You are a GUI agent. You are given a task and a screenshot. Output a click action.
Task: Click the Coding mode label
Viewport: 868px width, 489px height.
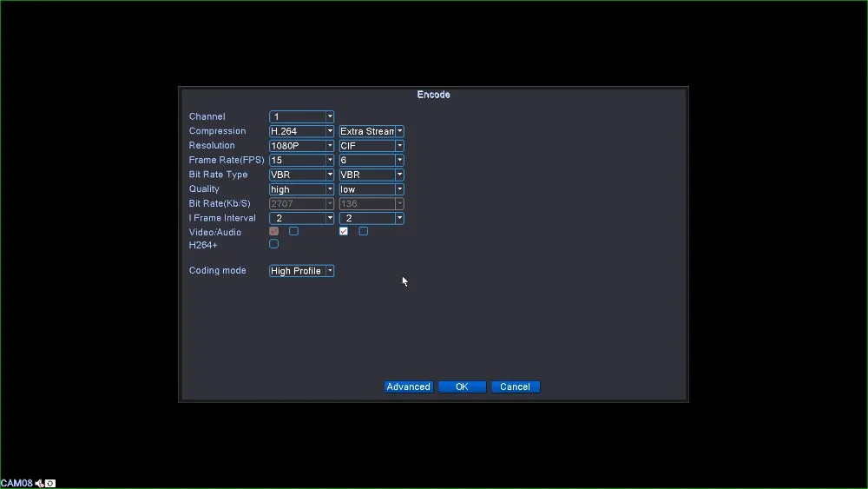[x=217, y=271]
